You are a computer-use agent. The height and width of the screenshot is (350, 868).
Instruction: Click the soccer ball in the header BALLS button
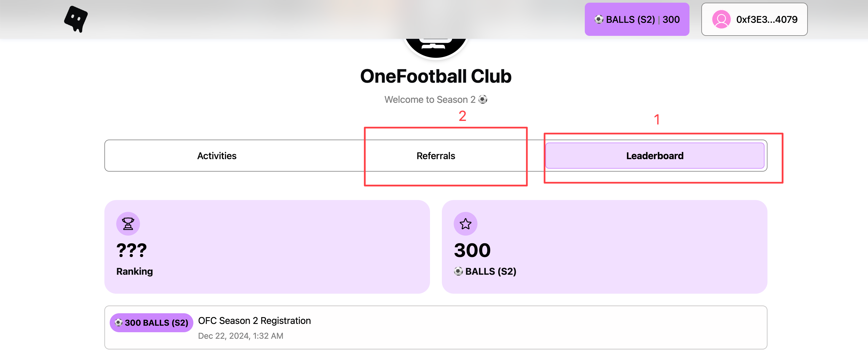598,20
